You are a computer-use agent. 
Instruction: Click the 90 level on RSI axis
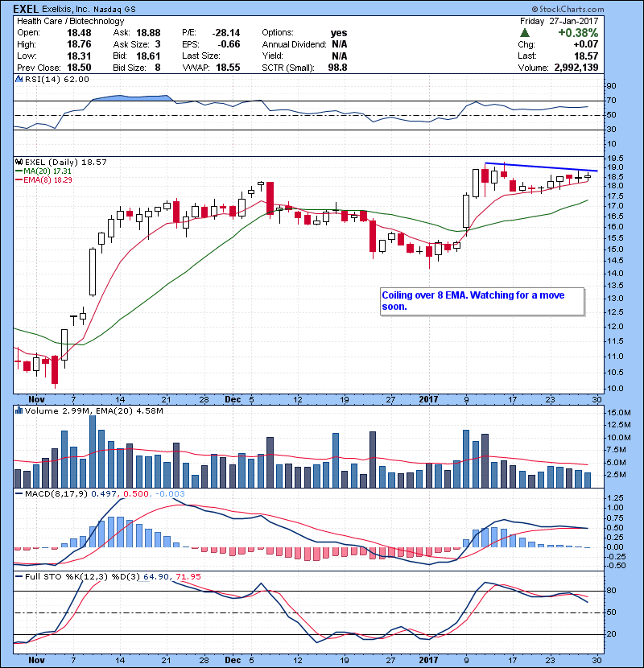point(611,86)
